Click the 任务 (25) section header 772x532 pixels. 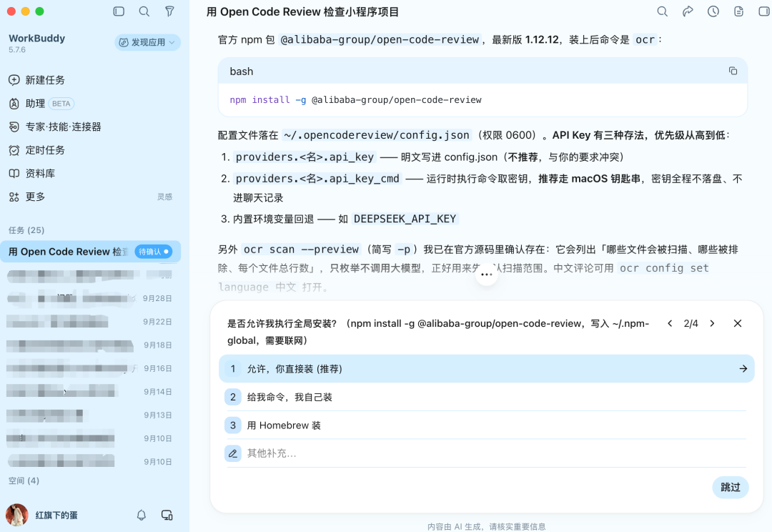pos(26,230)
